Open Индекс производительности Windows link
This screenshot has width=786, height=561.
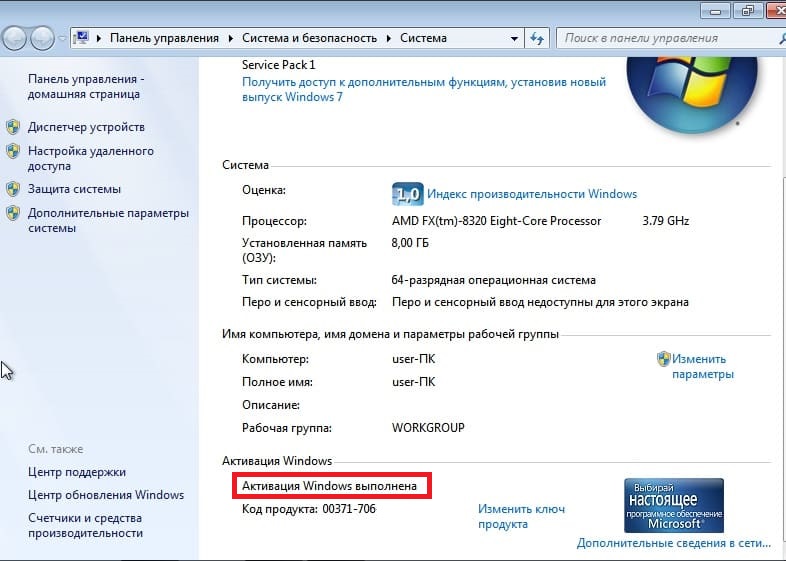[532, 194]
